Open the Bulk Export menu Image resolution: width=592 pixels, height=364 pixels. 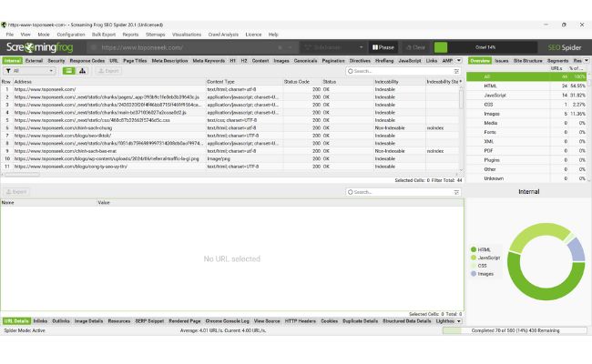click(x=102, y=34)
